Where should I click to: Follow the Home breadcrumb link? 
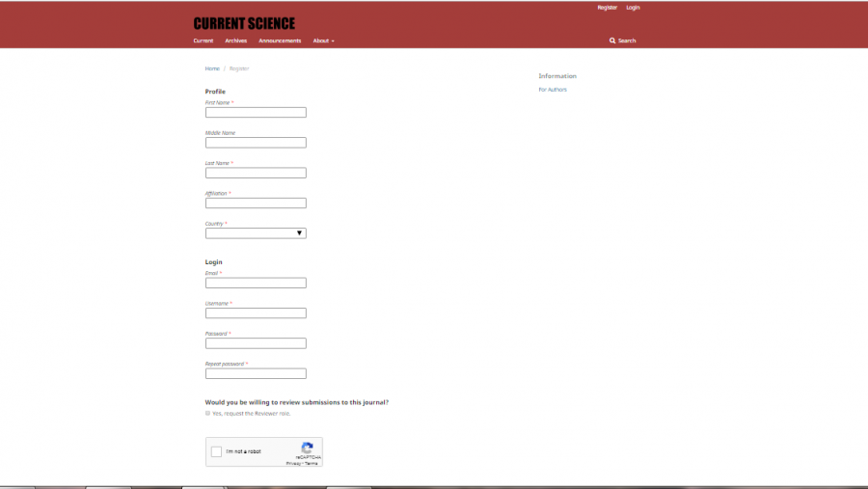[x=212, y=68]
